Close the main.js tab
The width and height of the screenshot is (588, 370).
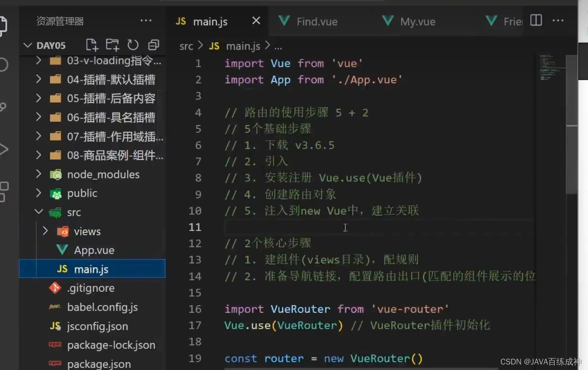[x=256, y=21]
